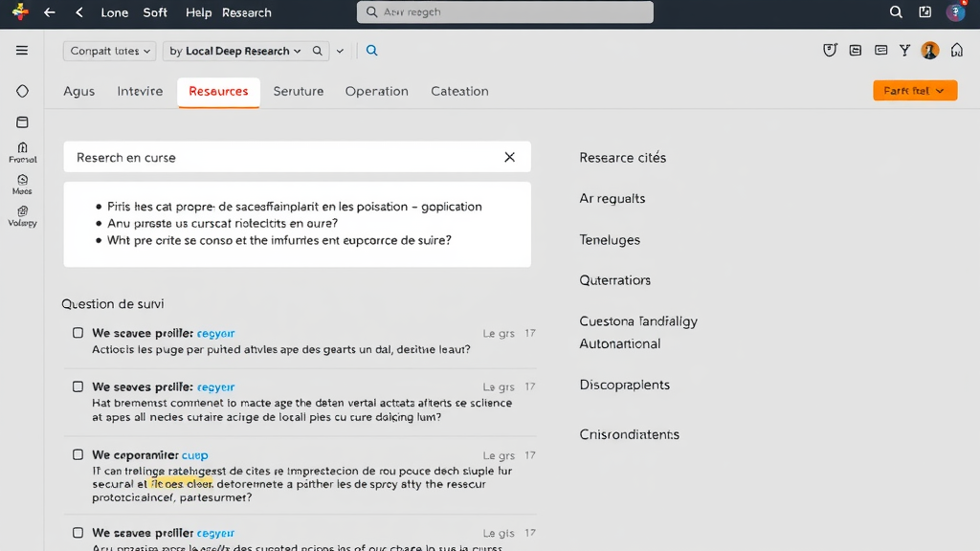Image resolution: width=980 pixels, height=551 pixels.
Task: Open the user avatar profile icon
Action: click(x=929, y=51)
